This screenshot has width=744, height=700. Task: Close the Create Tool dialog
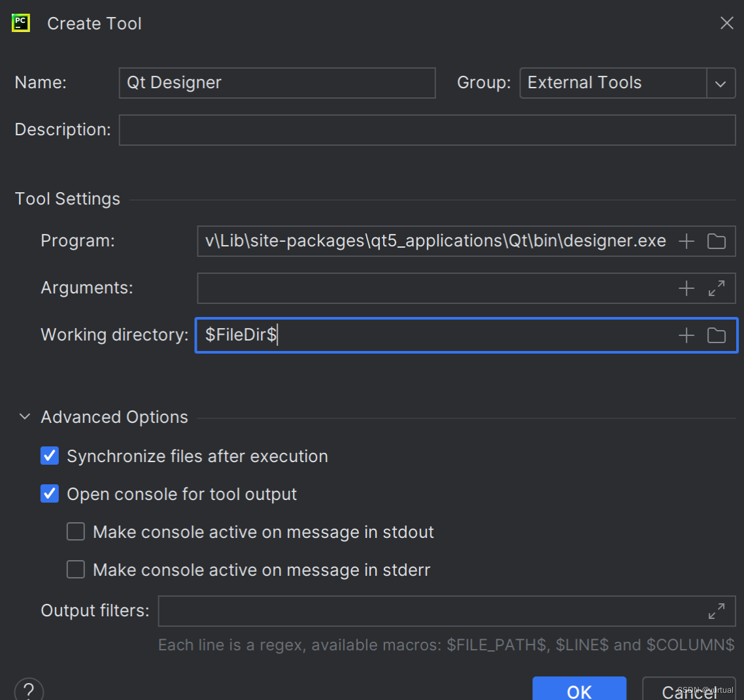click(726, 24)
